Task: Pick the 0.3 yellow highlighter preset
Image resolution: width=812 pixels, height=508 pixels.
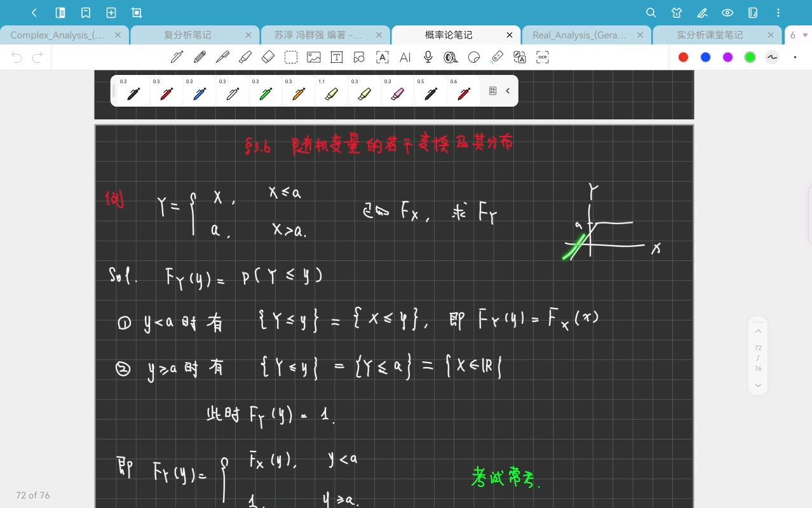Action: (x=365, y=91)
